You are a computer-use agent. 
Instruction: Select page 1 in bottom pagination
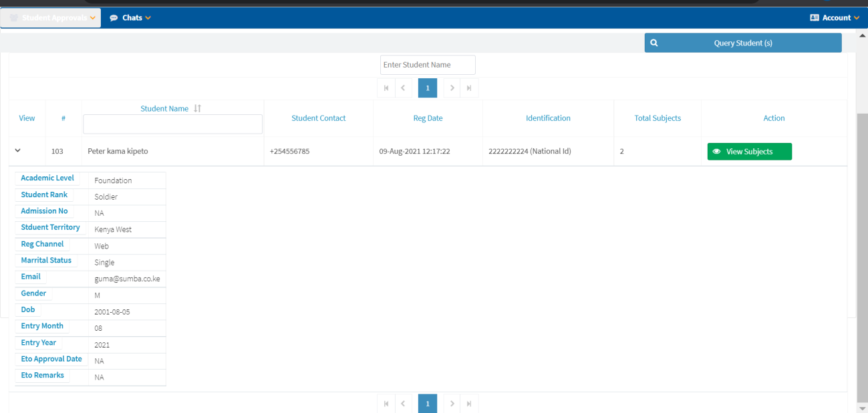coord(428,404)
